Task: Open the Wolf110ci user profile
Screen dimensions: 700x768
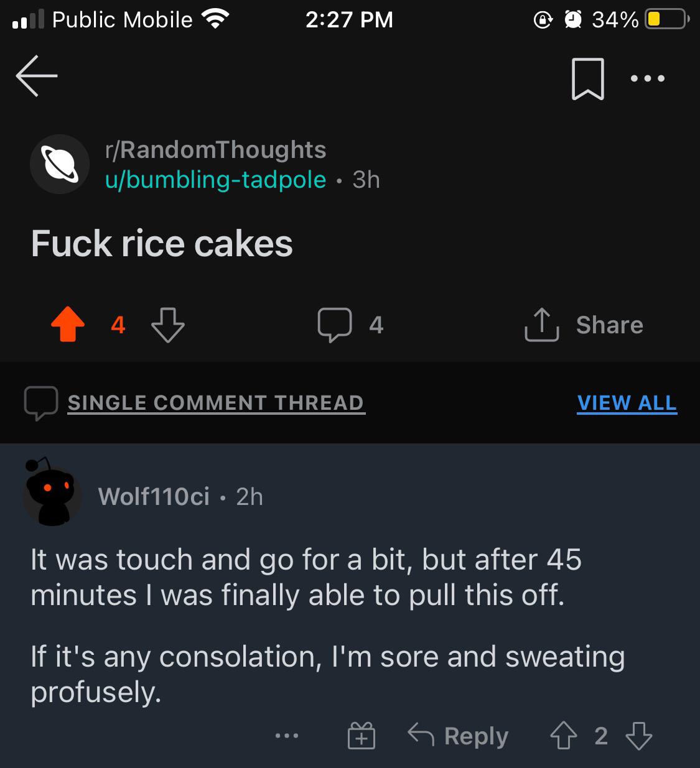Action: pyautogui.click(x=154, y=497)
